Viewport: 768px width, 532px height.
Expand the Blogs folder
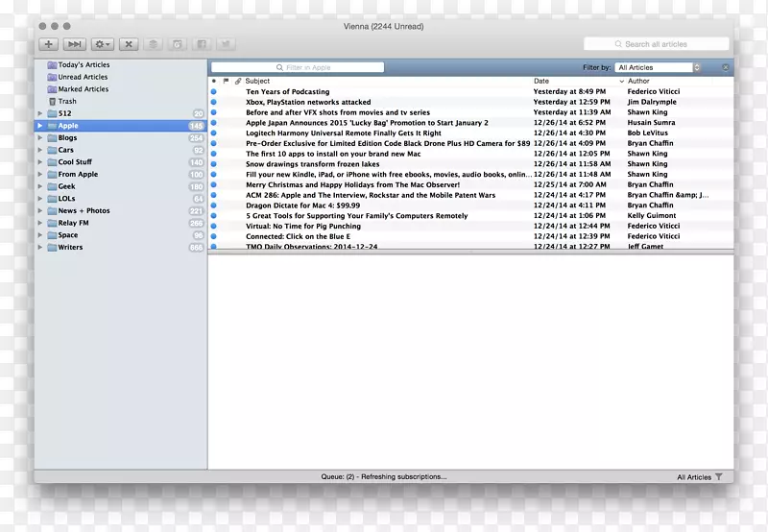click(40, 137)
